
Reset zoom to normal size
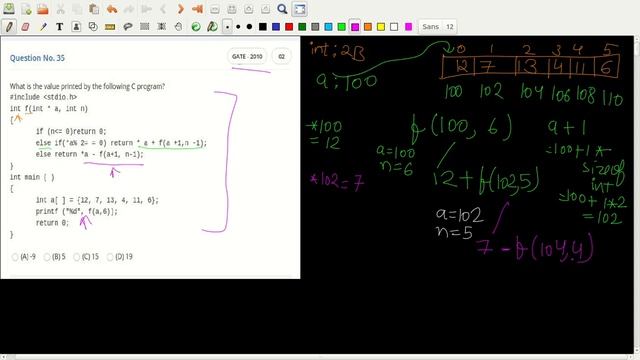pyautogui.click(x=265, y=9)
